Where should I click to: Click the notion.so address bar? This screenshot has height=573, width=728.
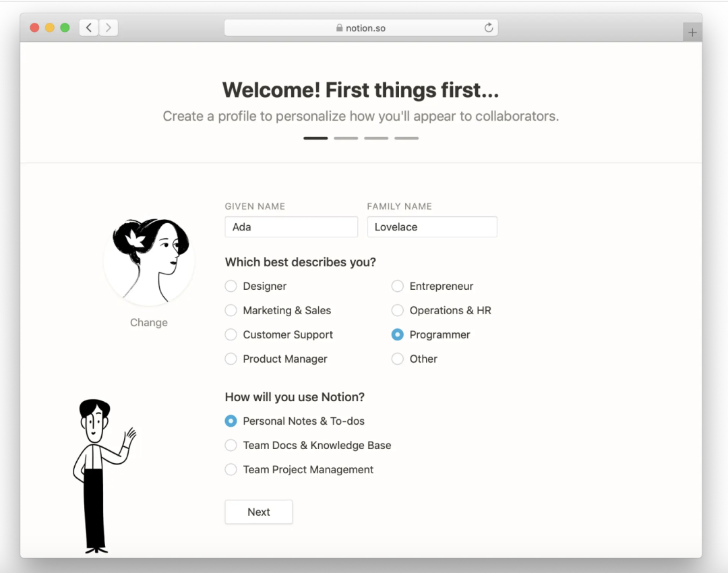point(361,28)
